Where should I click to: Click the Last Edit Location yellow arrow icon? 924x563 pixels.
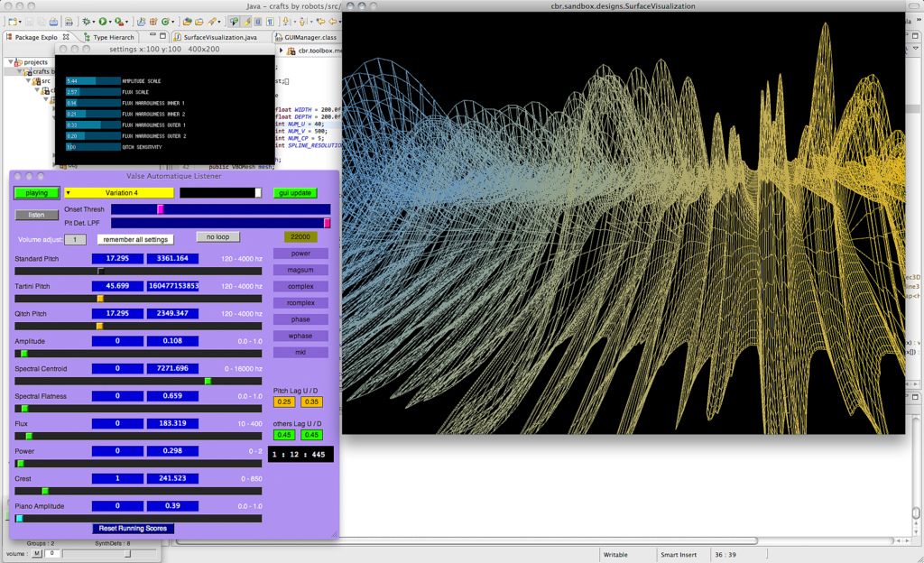coord(320,22)
